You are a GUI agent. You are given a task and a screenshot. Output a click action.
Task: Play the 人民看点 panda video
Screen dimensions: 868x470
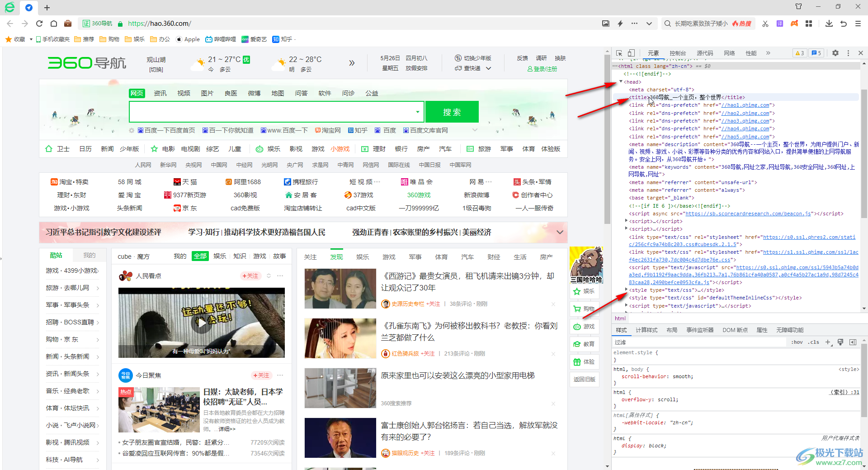[x=202, y=323]
